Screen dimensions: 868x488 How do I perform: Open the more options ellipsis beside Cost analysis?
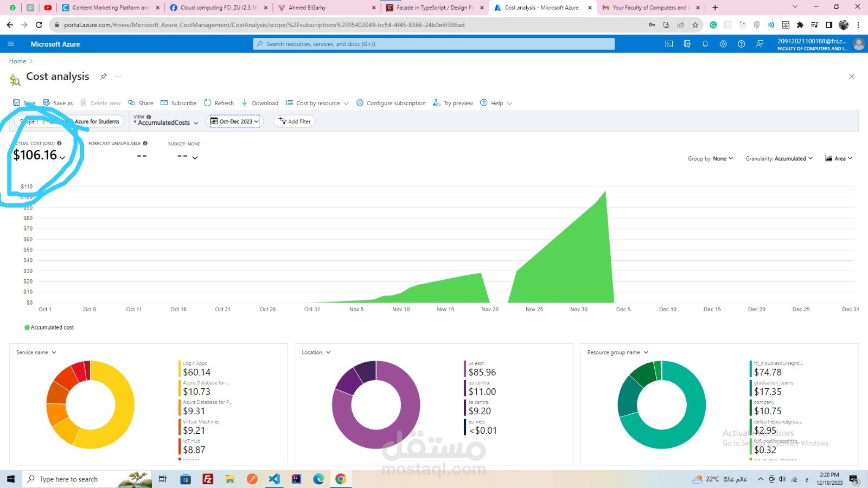pos(118,76)
